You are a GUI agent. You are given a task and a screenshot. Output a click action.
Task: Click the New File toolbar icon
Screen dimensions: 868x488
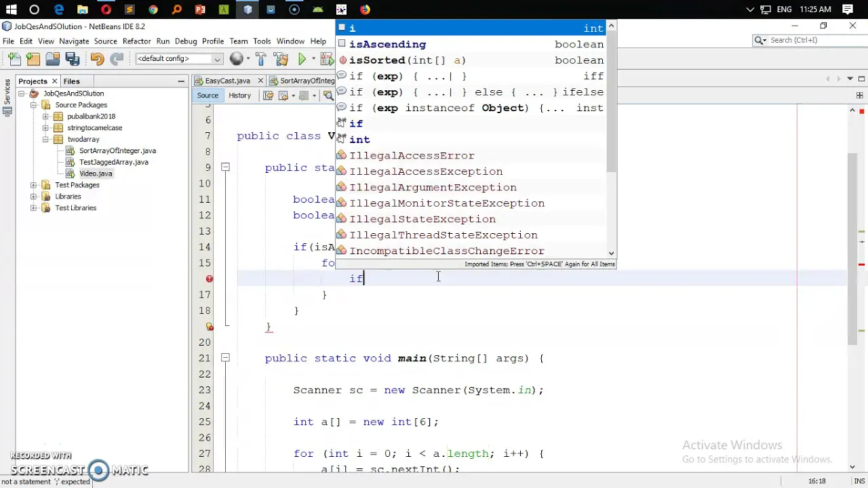[x=15, y=59]
